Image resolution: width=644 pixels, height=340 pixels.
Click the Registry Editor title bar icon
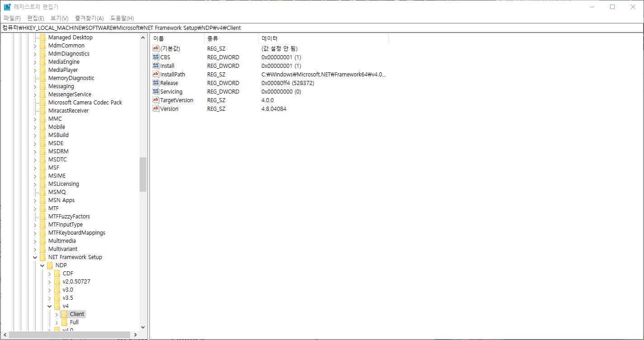tap(7, 7)
